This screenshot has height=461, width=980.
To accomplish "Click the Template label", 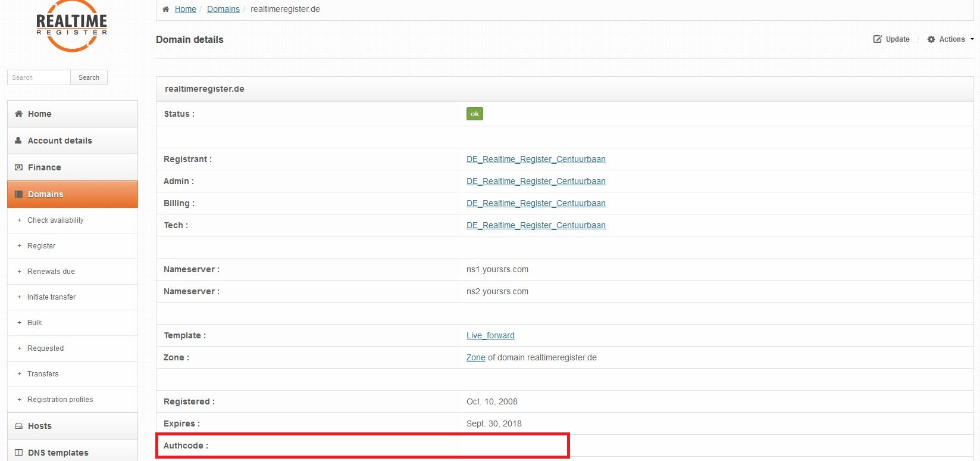I will tap(184, 335).
